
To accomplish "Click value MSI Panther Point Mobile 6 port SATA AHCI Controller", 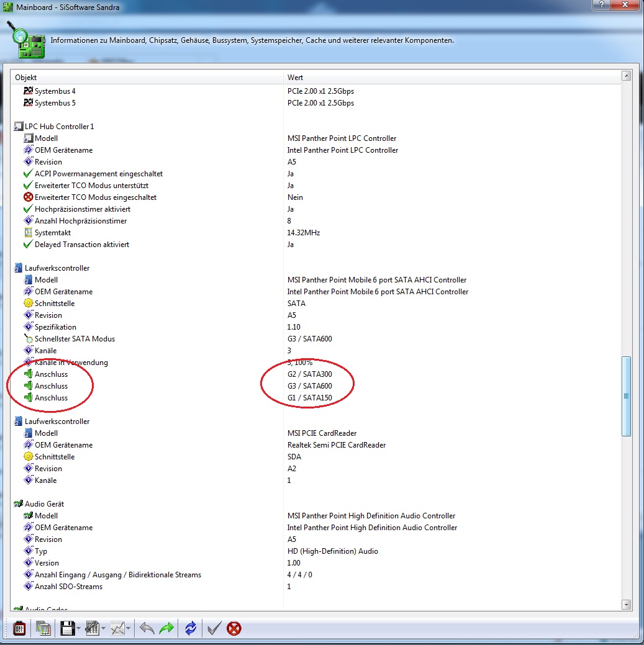I will coord(377,280).
